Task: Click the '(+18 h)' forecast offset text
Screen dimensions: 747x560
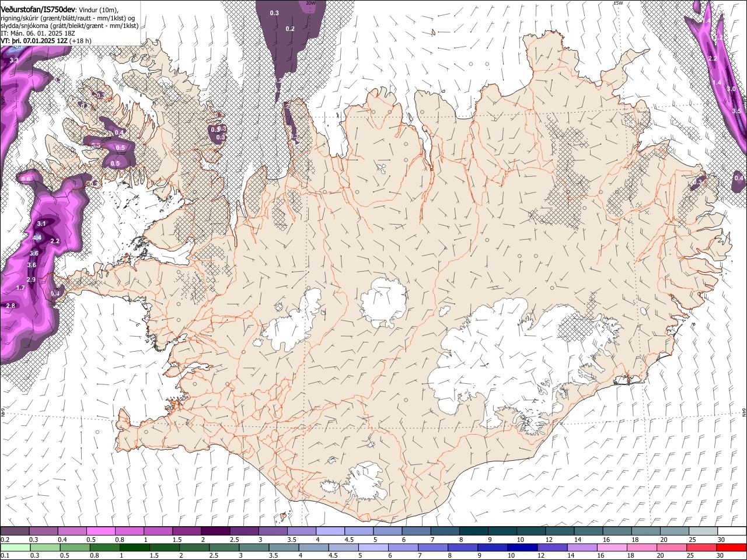Action: tap(81, 41)
